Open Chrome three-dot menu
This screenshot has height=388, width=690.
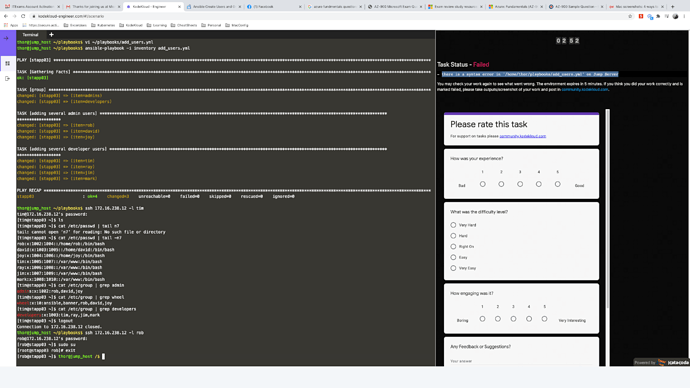[685, 16]
